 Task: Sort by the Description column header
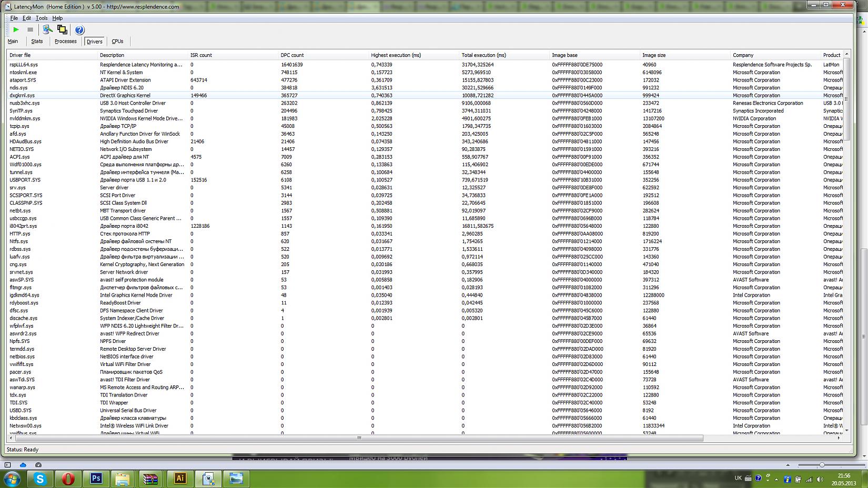coord(143,55)
